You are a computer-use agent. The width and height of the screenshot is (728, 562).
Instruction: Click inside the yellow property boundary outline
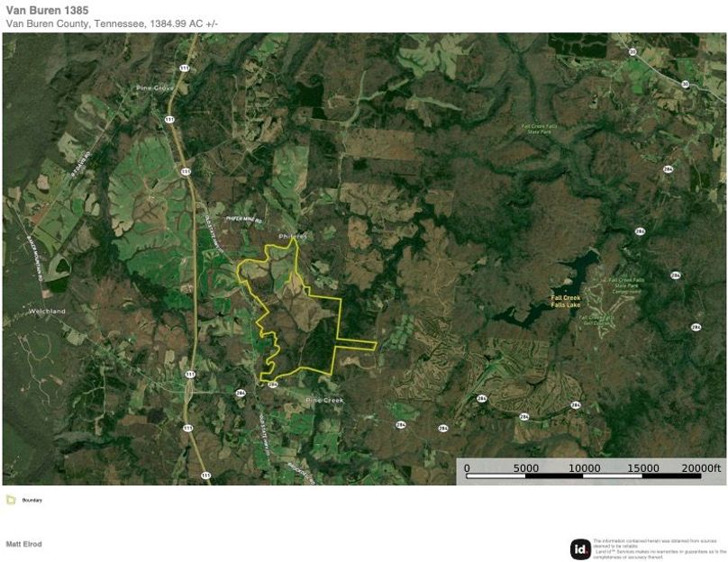tap(297, 333)
